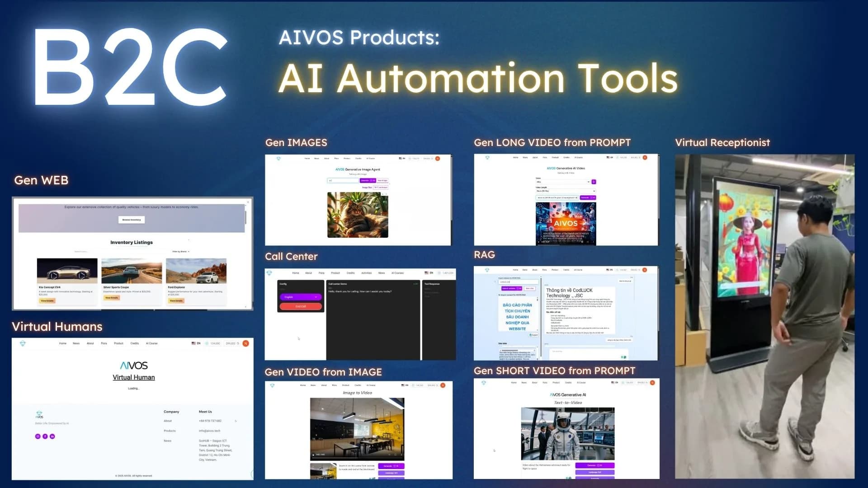Viewport: 868px width, 488px height.
Task: Open Product menu in Virtual Humans page
Action: (118, 343)
